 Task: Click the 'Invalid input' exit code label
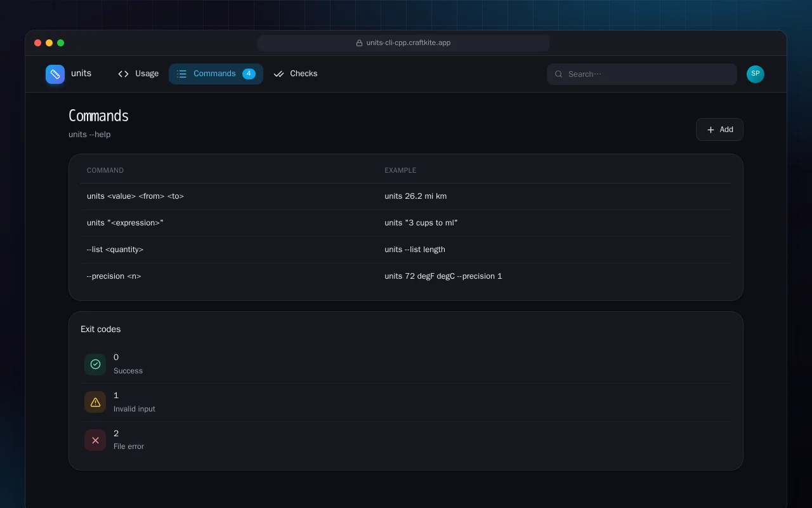click(134, 409)
